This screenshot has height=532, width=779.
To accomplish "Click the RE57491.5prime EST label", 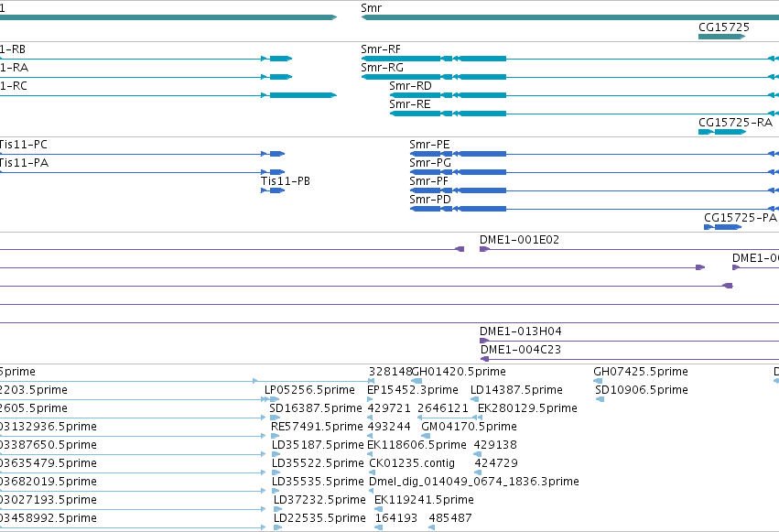I will coord(317,427).
